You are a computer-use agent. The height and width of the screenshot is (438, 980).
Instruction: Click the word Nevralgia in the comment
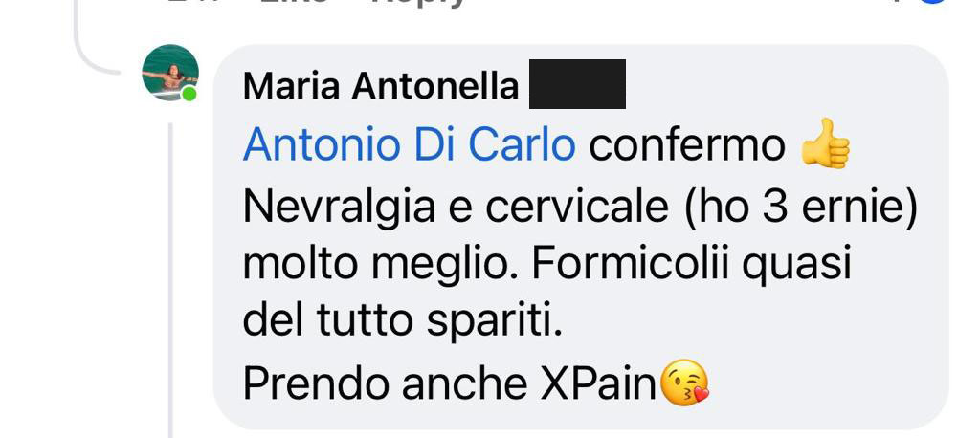[339, 207]
